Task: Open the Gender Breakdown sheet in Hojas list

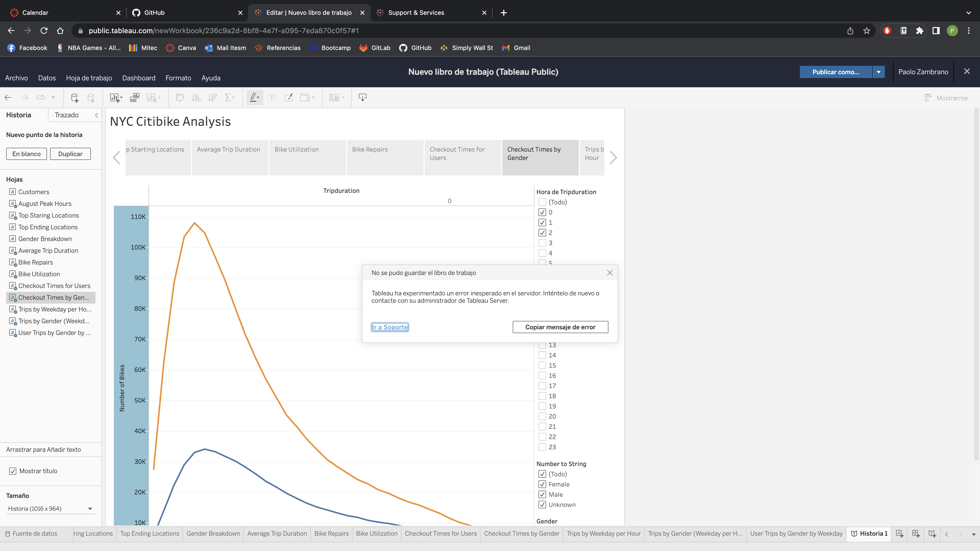Action: (45, 239)
